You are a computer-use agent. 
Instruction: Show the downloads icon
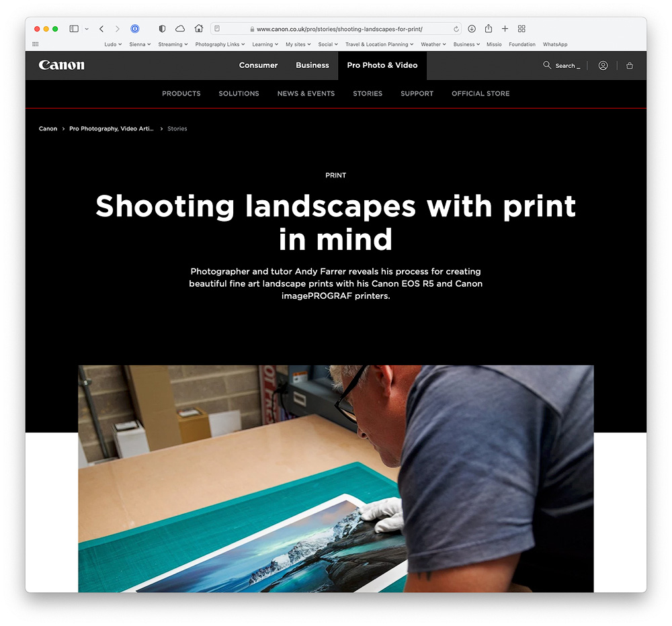tap(472, 29)
